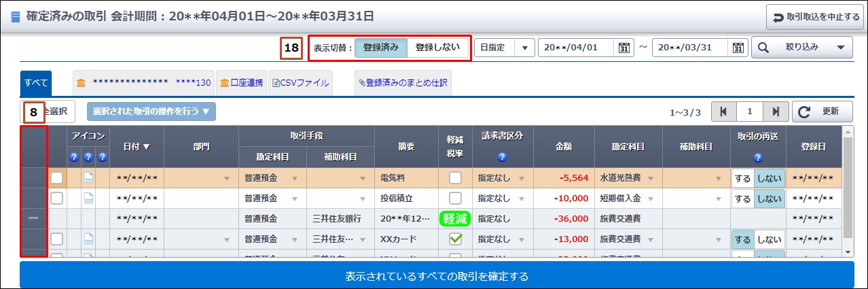Tick the selection checkbox of the 電気料 row
868x289 pixels.
click(x=57, y=178)
